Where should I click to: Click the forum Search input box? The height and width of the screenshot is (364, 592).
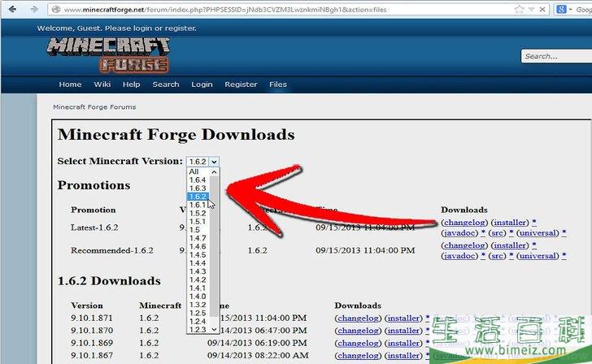click(x=556, y=56)
